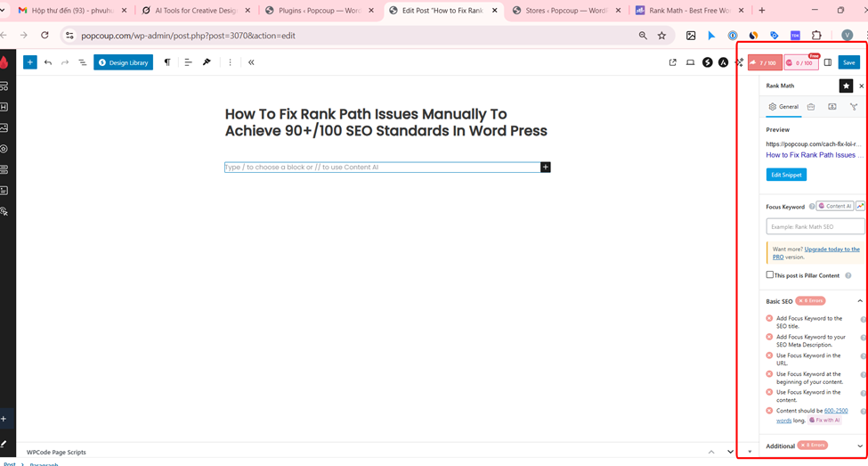Open the Design Library
Viewport: 868px width, 466px height.
point(124,62)
